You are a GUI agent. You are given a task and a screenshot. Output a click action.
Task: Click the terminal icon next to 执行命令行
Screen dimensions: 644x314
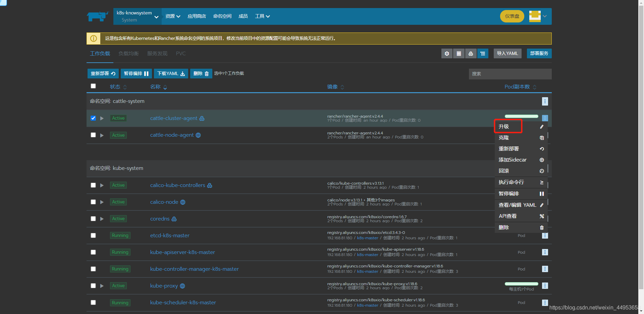point(542,182)
